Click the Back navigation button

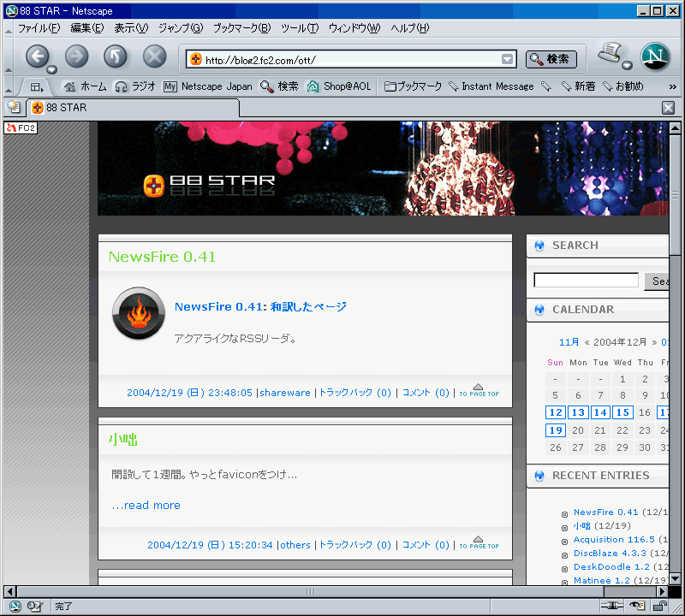coord(37,56)
